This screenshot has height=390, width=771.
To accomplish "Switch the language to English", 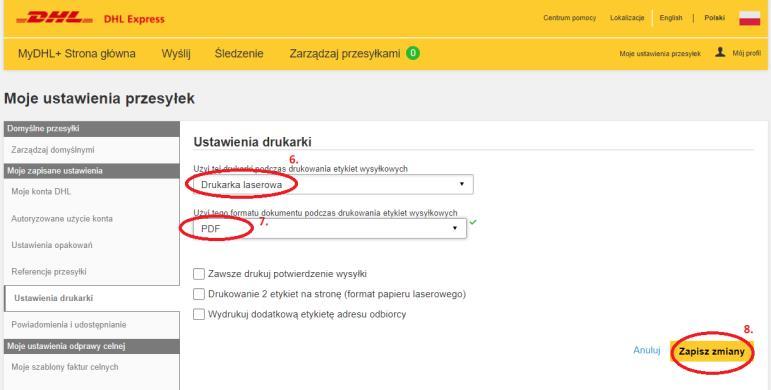I will pyautogui.click(x=671, y=18).
